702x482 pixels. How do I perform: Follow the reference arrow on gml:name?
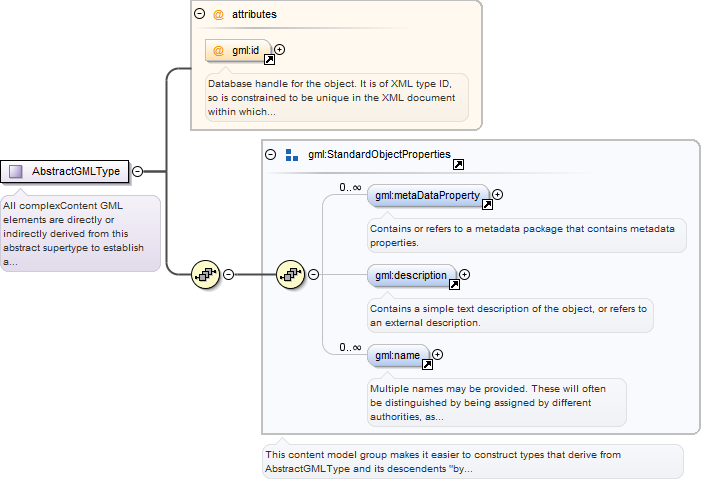[x=427, y=365]
